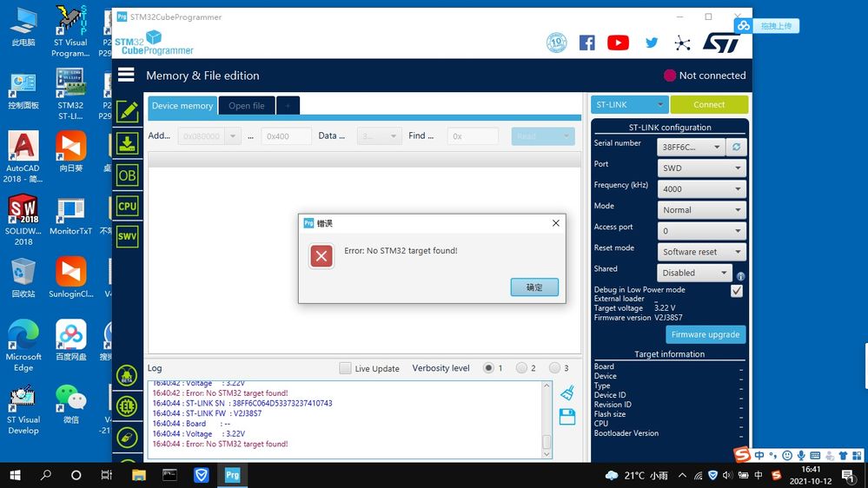Refresh the ST-LINK serial number list
The height and width of the screenshot is (488, 868).
736,147
